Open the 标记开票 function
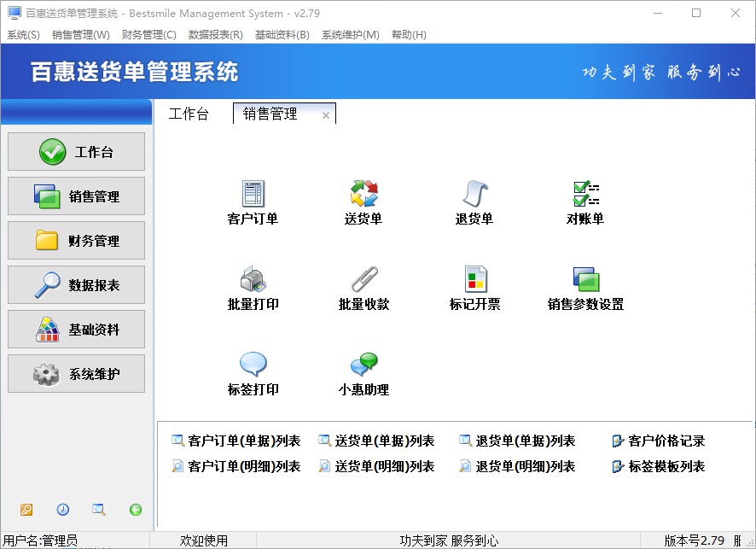Image resolution: width=756 pixels, height=549 pixels. [474, 286]
